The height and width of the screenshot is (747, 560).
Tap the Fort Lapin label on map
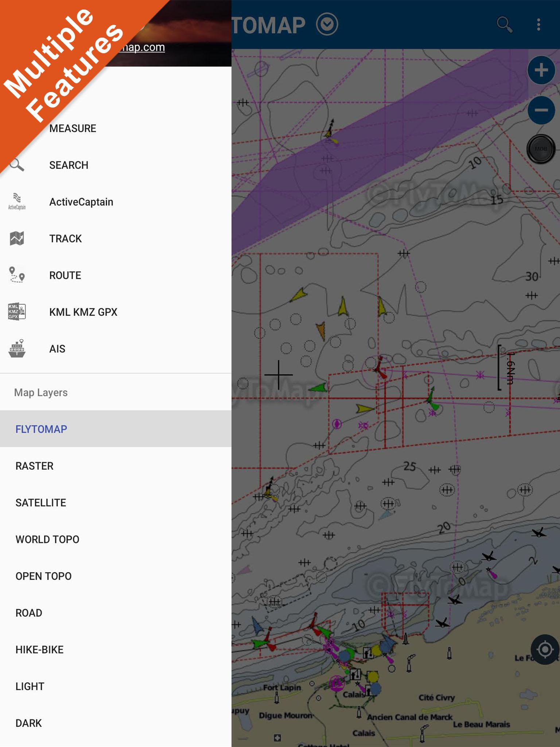pyautogui.click(x=282, y=688)
